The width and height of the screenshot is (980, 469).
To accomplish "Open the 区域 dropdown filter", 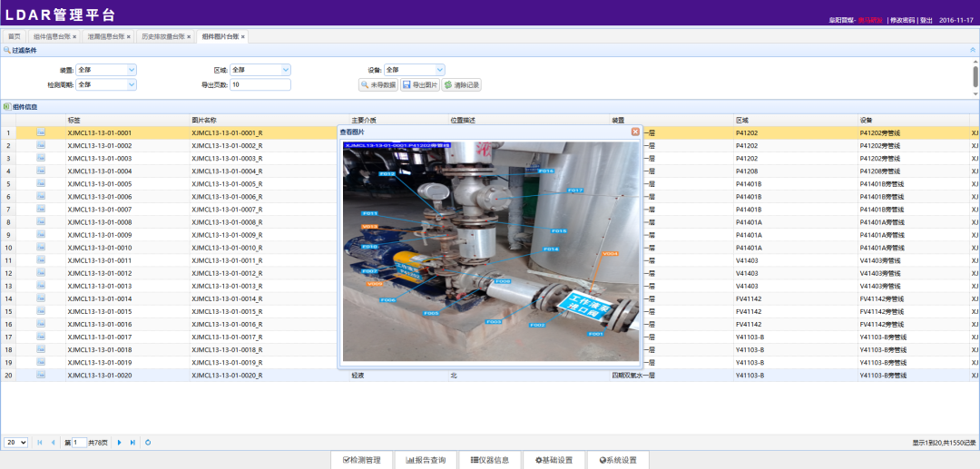I will coord(286,70).
